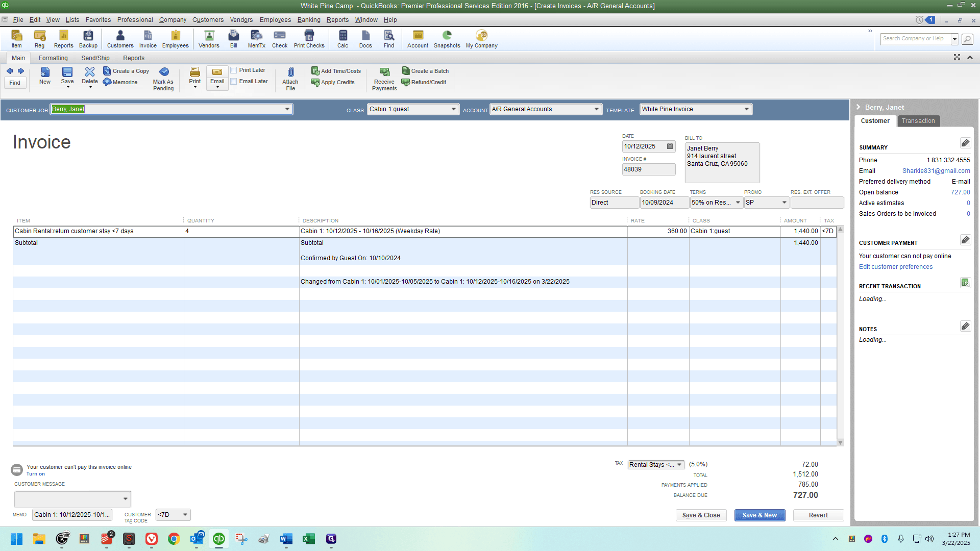
Task: Switch to the Transaction tab in side panel
Action: [x=918, y=121]
